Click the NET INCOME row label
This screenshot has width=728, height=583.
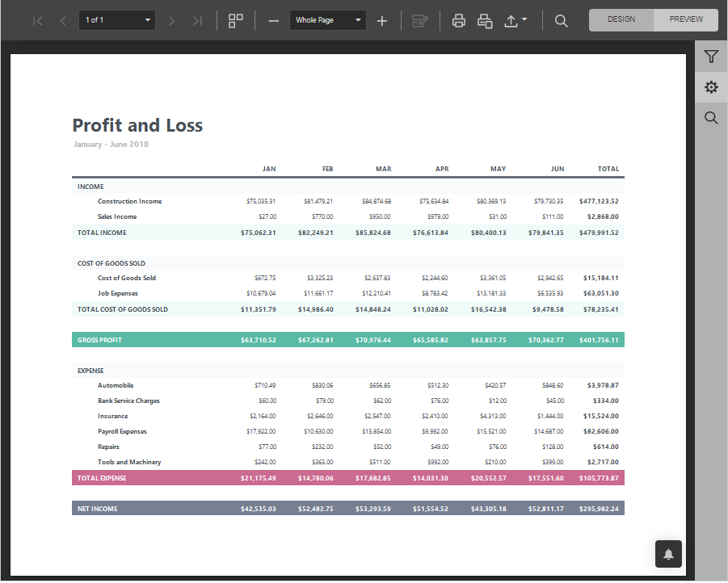click(98, 509)
